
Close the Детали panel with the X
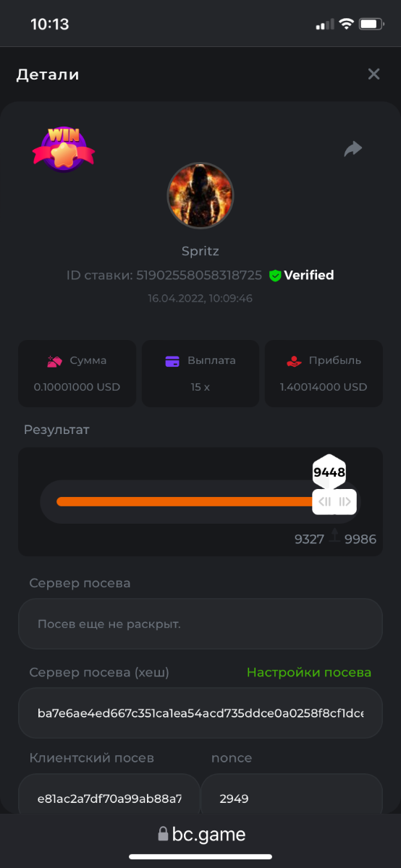[x=373, y=74]
